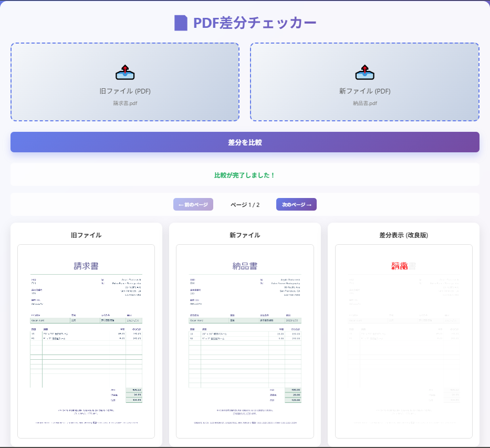The image size is (490, 448).
Task: Click the 新ファイル (PDF) label text
Action: pos(364,91)
